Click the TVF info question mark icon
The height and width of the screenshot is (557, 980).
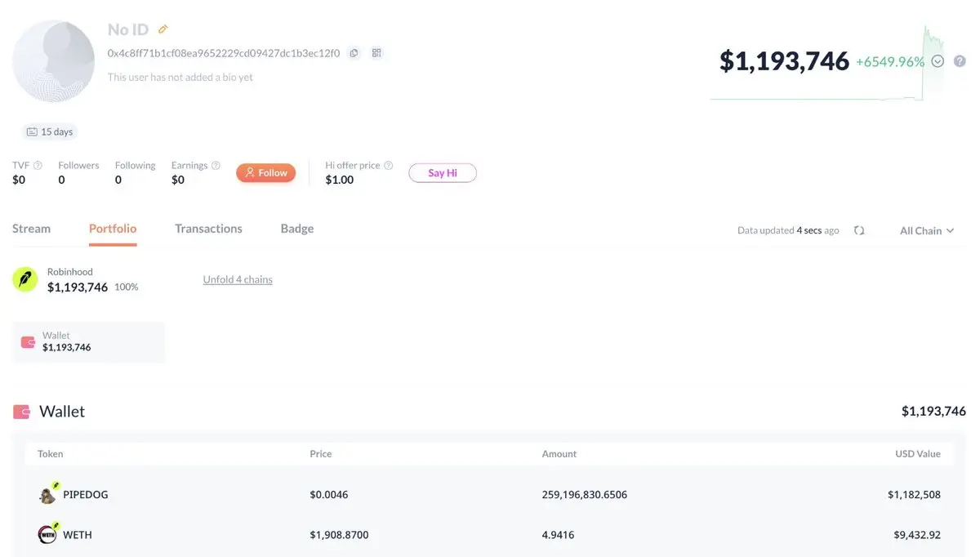point(38,165)
